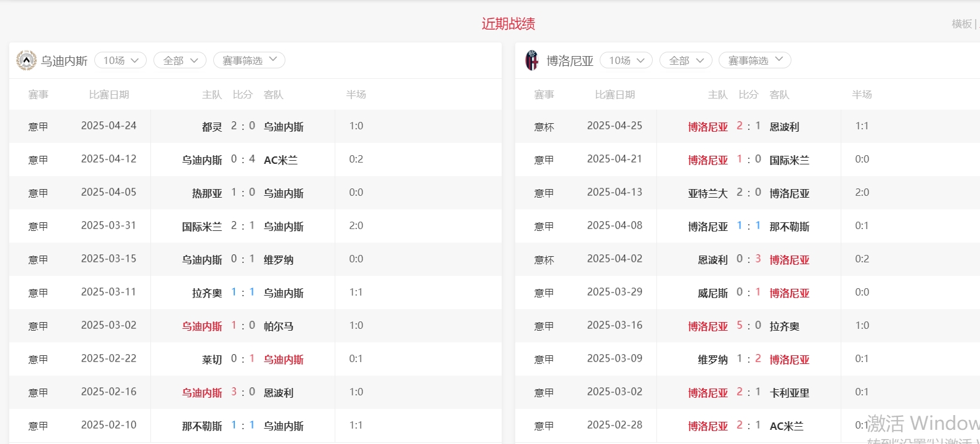Open 都灵 team link in Udinese table
Screen dimensions: 980x444
coord(211,127)
